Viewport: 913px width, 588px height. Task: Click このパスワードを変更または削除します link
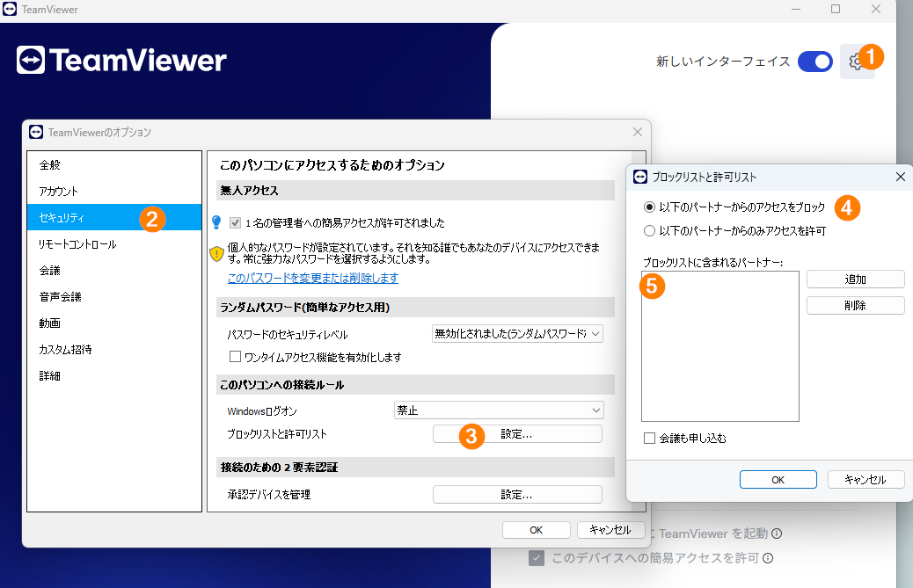click(x=312, y=278)
